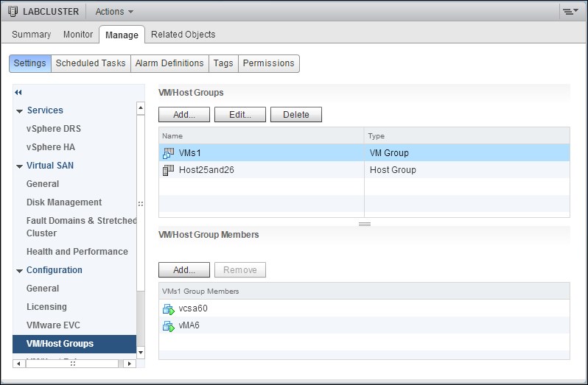Switch to the Monitor tab
588x385 pixels.
point(78,35)
